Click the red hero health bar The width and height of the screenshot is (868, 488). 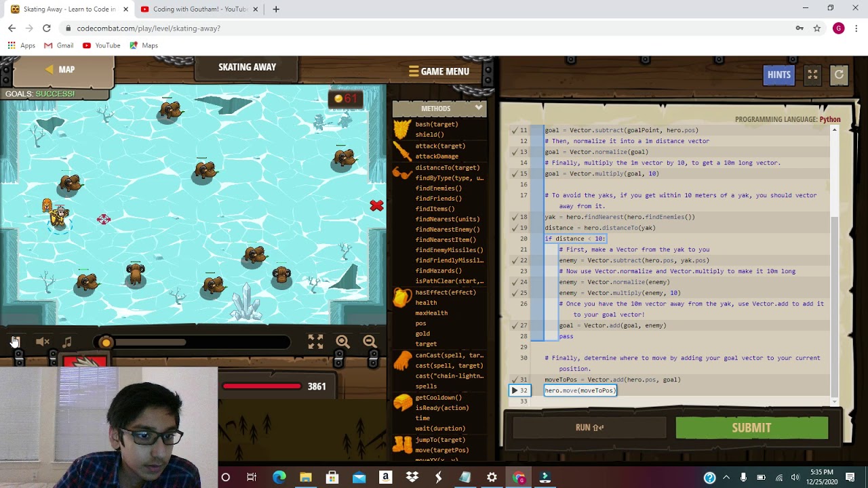click(x=262, y=386)
